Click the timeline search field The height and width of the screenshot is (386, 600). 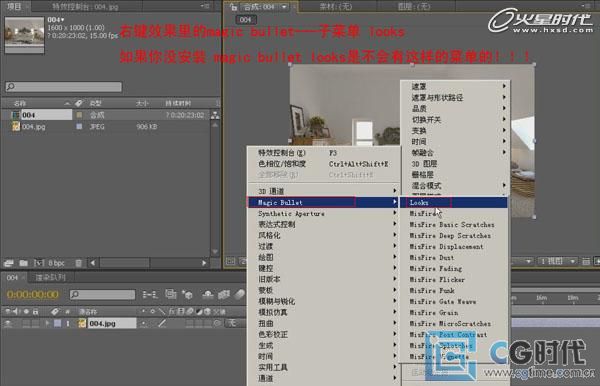click(103, 294)
